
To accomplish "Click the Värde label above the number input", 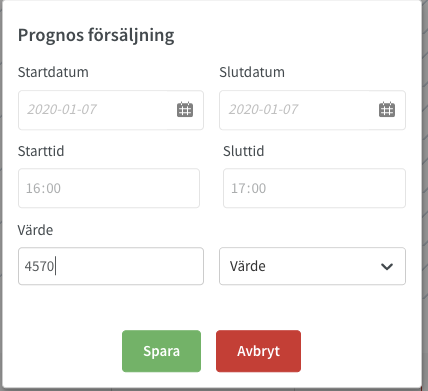I will click(35, 230).
